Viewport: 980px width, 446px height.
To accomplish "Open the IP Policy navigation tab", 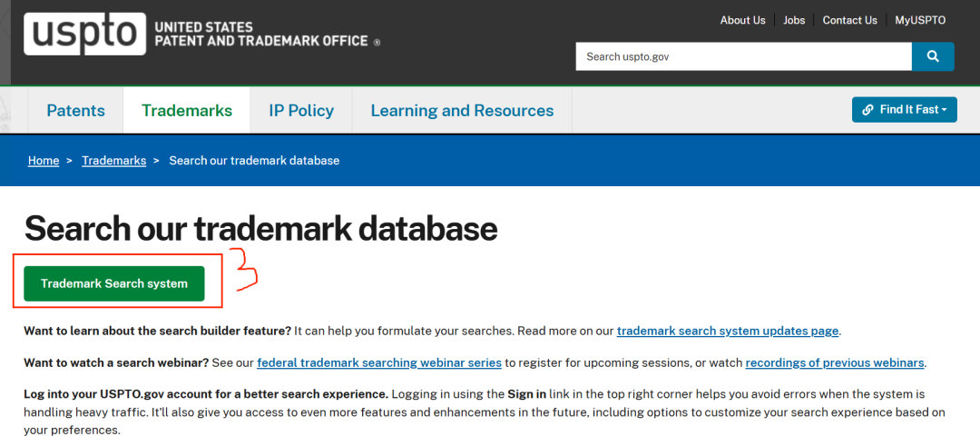I will point(301,111).
